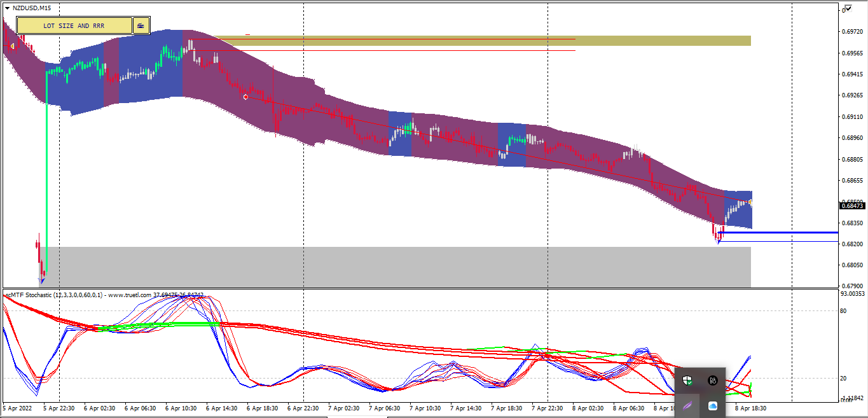Click the current price label 0.68473

(x=852, y=206)
